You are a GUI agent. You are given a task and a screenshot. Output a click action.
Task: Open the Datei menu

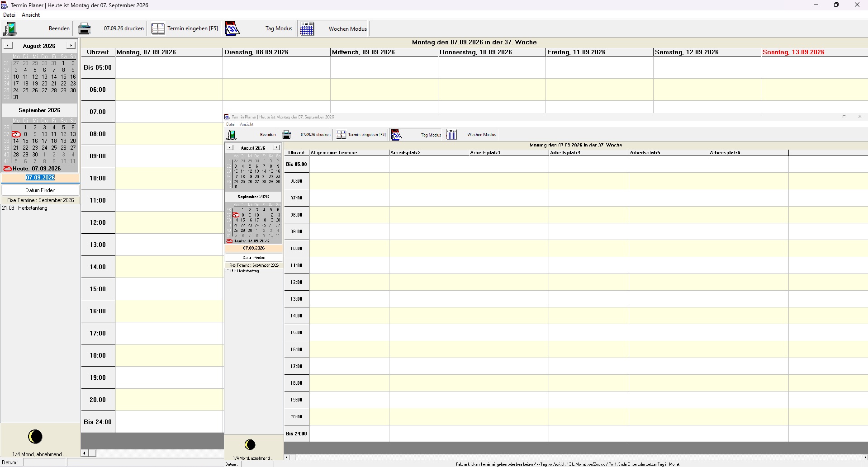[9, 15]
